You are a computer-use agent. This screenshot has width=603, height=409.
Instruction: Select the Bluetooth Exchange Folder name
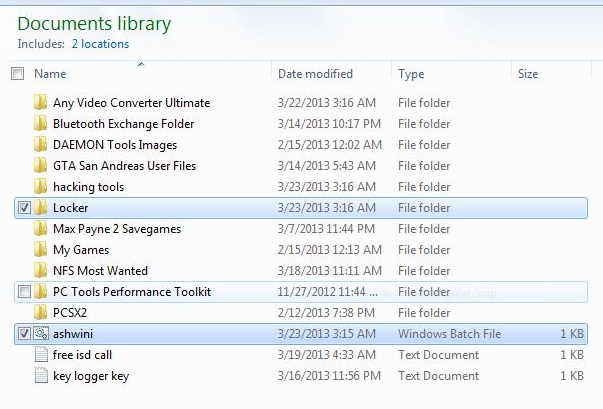(x=123, y=124)
